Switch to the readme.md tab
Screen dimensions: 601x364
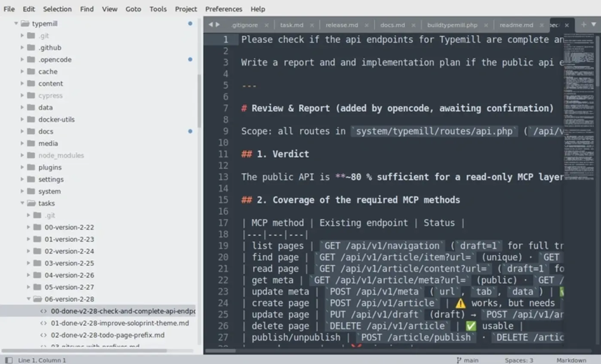516,25
